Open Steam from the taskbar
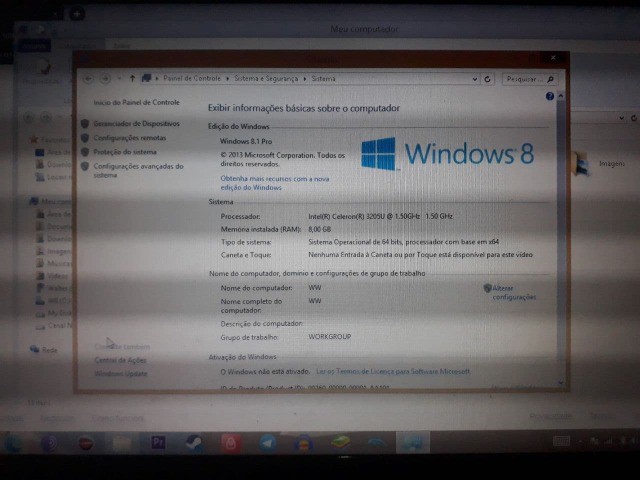The height and width of the screenshot is (480, 640). tap(194, 443)
